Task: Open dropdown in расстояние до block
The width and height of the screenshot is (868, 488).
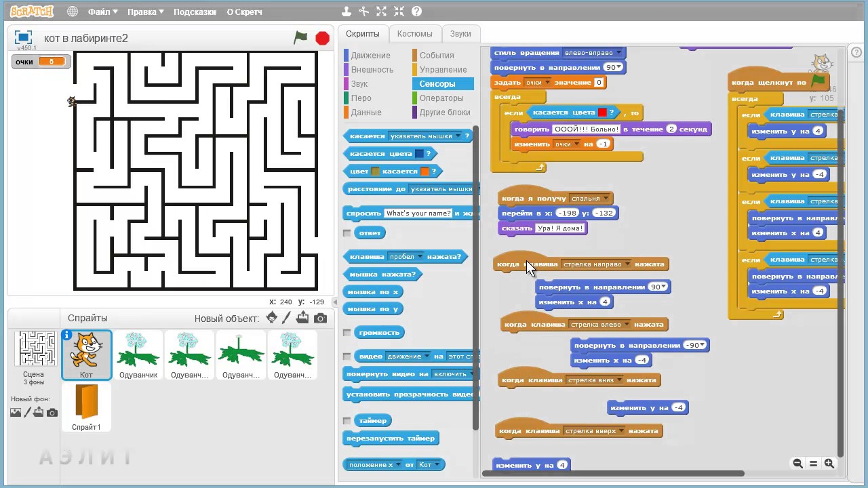Action: [x=442, y=189]
